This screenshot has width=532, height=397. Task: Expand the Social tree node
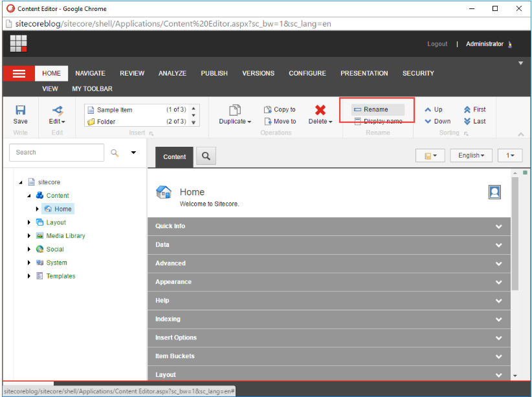click(29, 249)
